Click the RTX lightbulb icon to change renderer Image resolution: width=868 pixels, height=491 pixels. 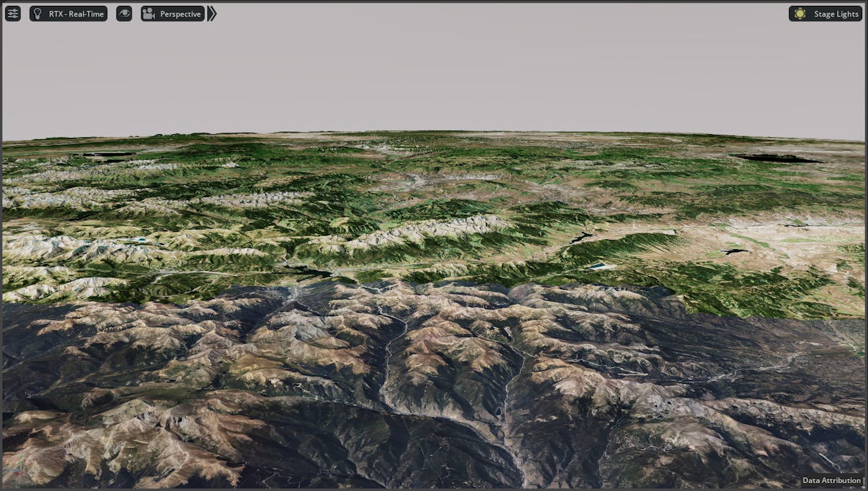click(x=38, y=13)
